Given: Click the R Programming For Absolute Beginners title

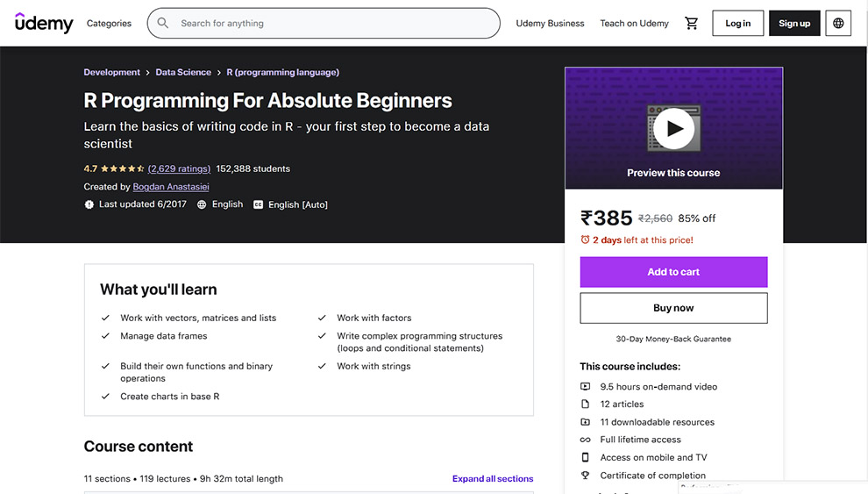Looking at the screenshot, I should pos(268,101).
